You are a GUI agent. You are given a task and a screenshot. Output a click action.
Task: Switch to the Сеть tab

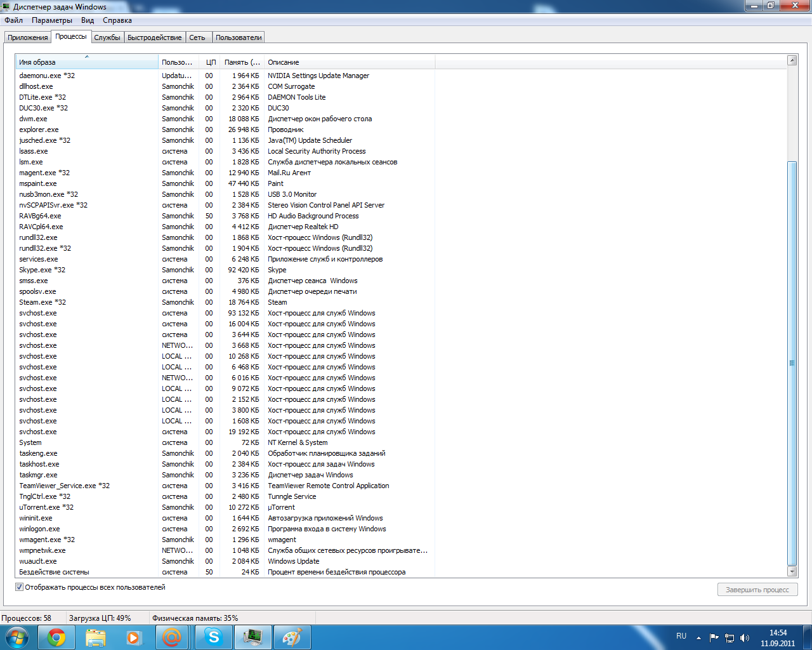[x=197, y=37]
